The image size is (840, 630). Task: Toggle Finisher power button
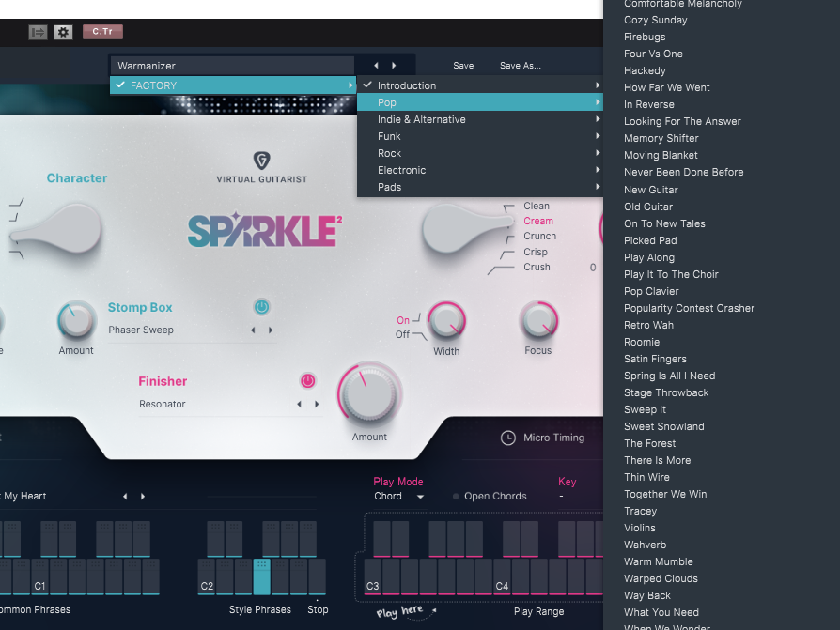point(307,380)
